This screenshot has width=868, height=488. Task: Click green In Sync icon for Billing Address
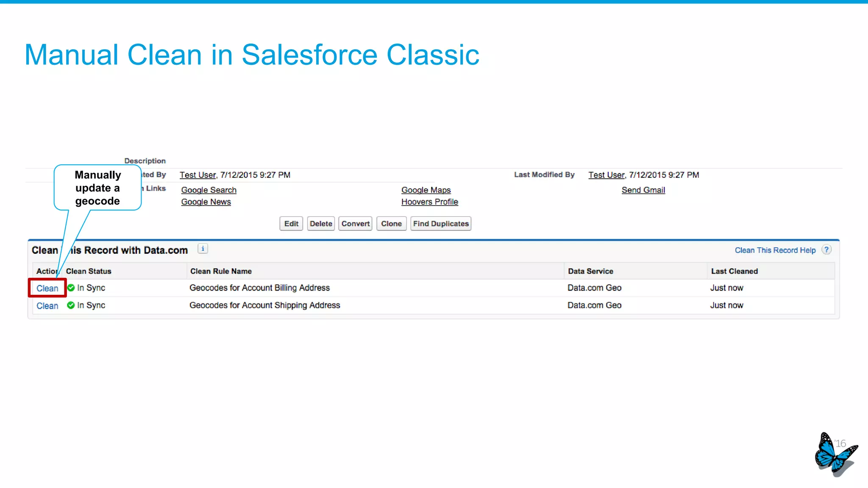point(71,288)
